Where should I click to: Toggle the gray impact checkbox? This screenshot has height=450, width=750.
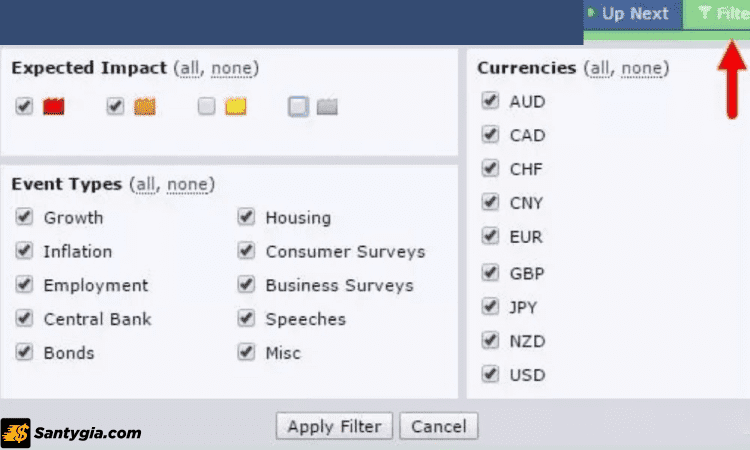point(298,106)
